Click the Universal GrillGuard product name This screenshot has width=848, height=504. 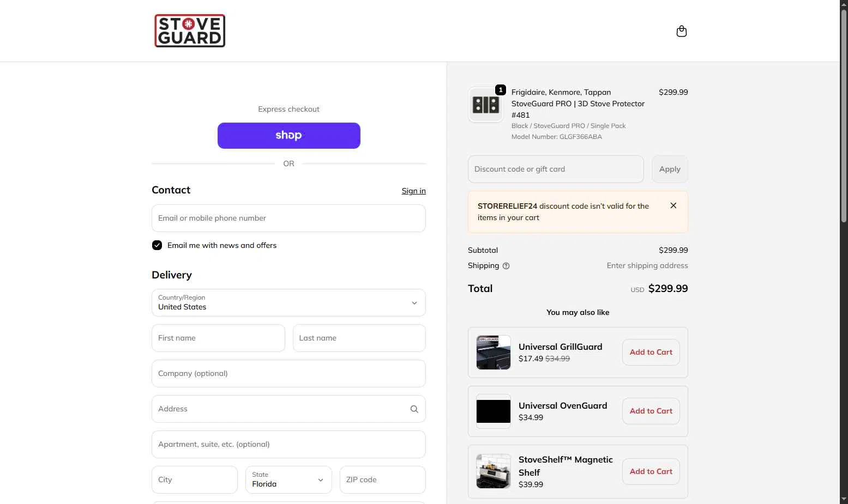560,347
